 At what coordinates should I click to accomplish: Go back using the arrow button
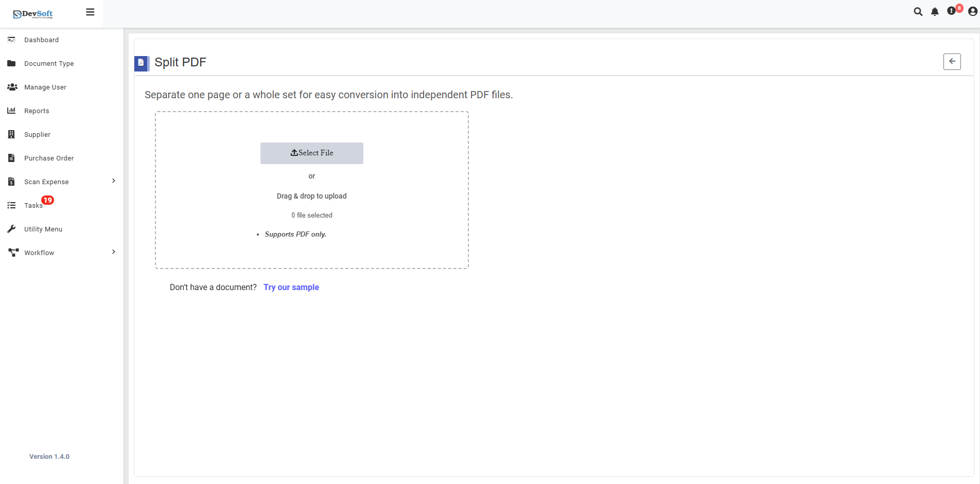click(x=952, y=61)
